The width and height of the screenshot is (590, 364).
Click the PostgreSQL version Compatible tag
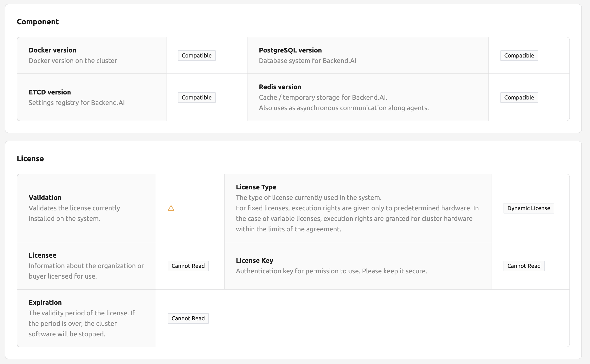[519, 55]
